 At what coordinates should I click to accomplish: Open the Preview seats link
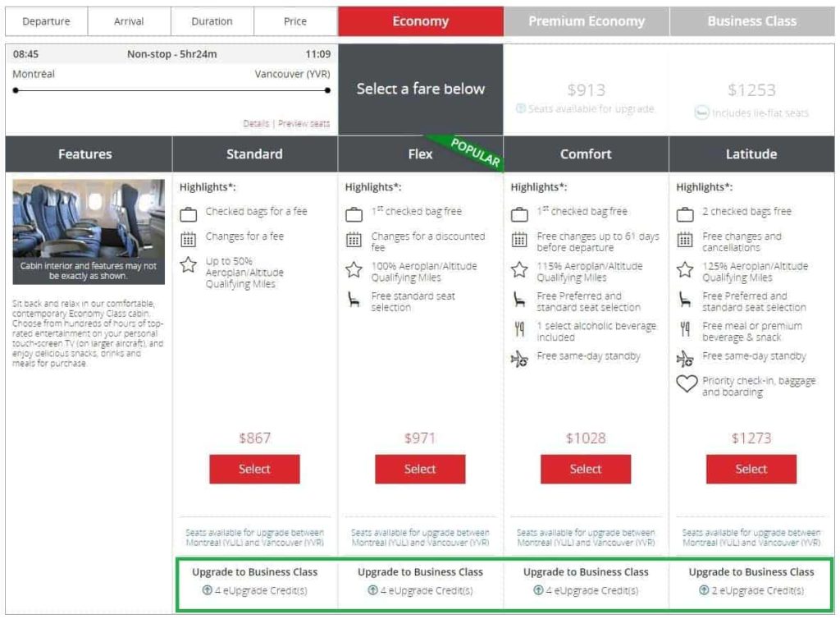tap(304, 124)
